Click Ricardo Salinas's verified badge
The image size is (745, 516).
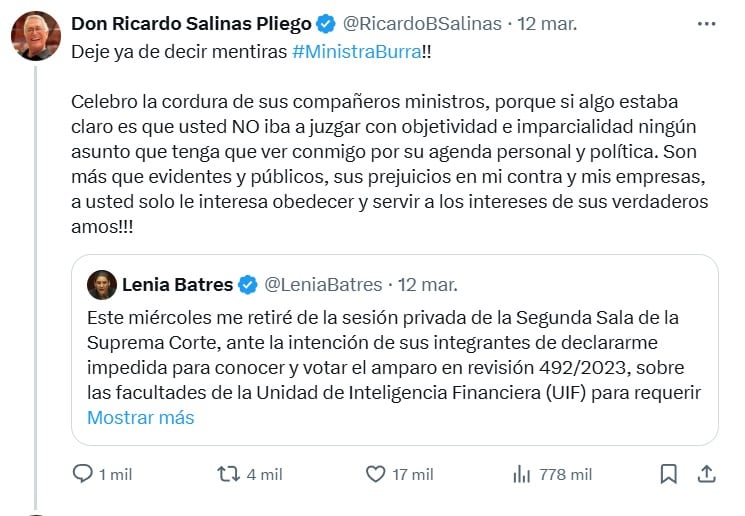coord(326,23)
